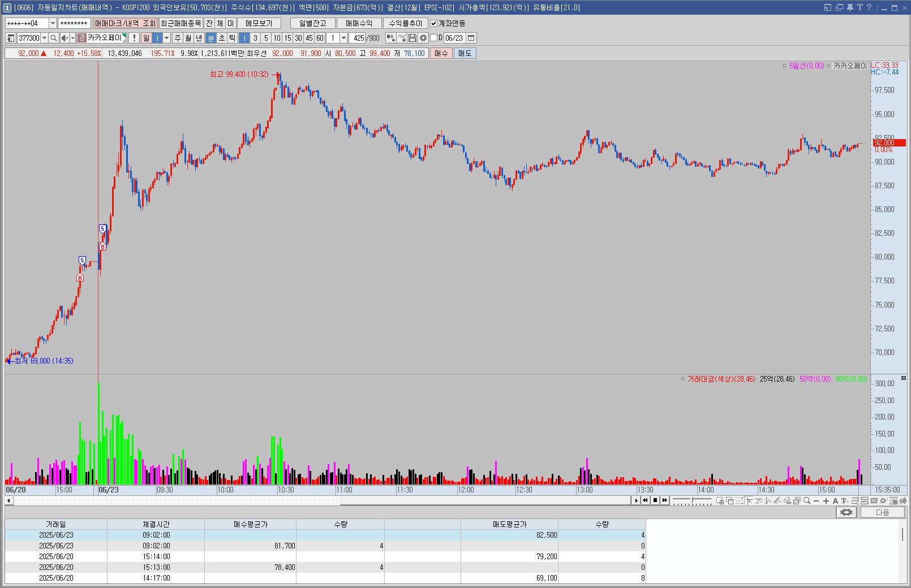The height and width of the screenshot is (588, 911).
Task: Select the letter A text tool
Action: [x=835, y=500]
